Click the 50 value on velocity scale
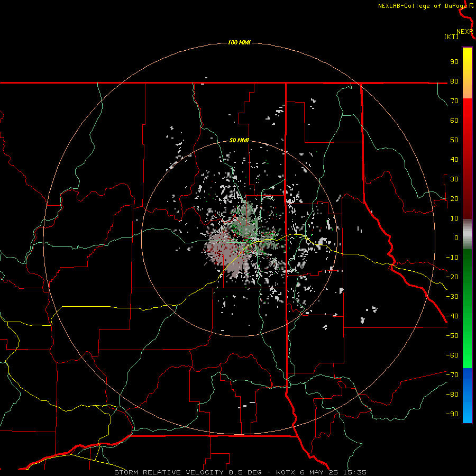This screenshot has height=476, width=476. tap(454, 140)
